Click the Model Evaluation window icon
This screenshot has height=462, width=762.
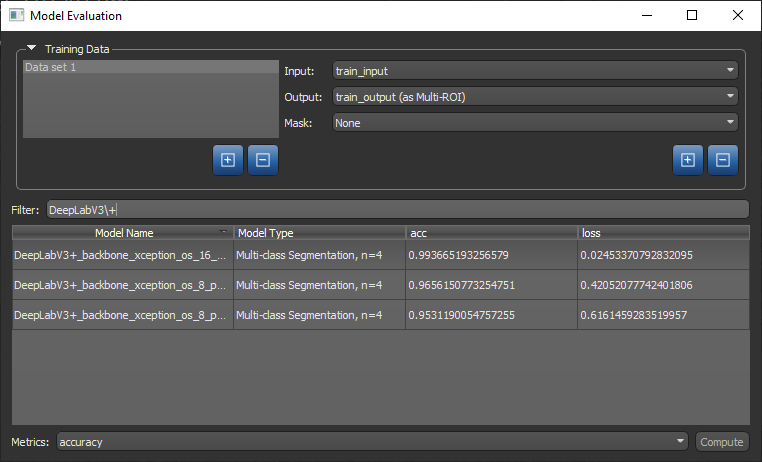16,16
